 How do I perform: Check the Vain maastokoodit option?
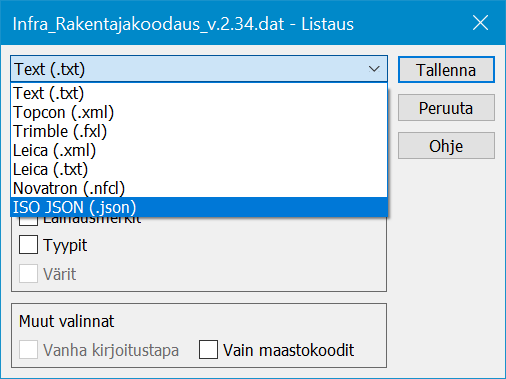click(208, 349)
